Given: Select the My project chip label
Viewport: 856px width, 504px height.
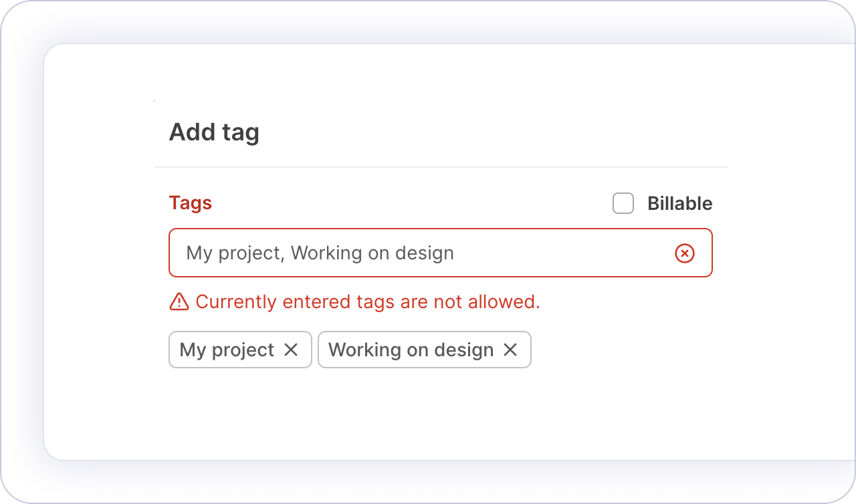Looking at the screenshot, I should [227, 350].
